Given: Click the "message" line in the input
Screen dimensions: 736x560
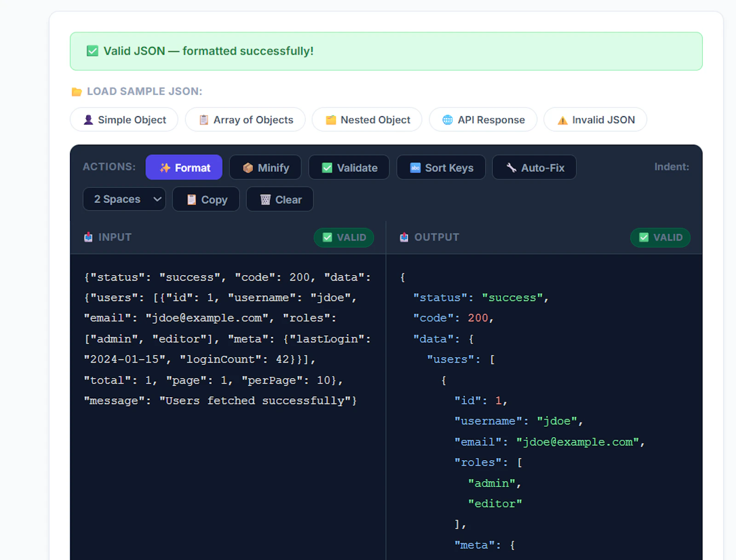Looking at the screenshot, I should (x=220, y=401).
